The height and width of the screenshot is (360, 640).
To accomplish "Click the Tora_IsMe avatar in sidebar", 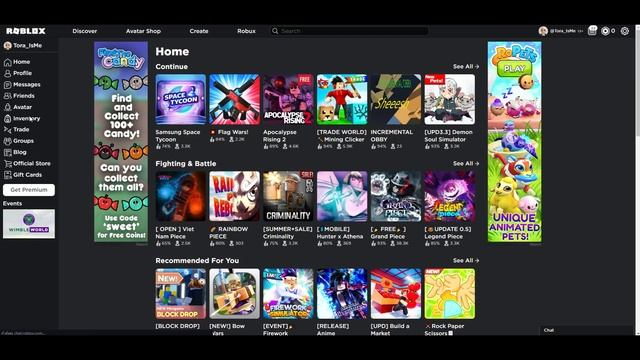I will [7, 46].
